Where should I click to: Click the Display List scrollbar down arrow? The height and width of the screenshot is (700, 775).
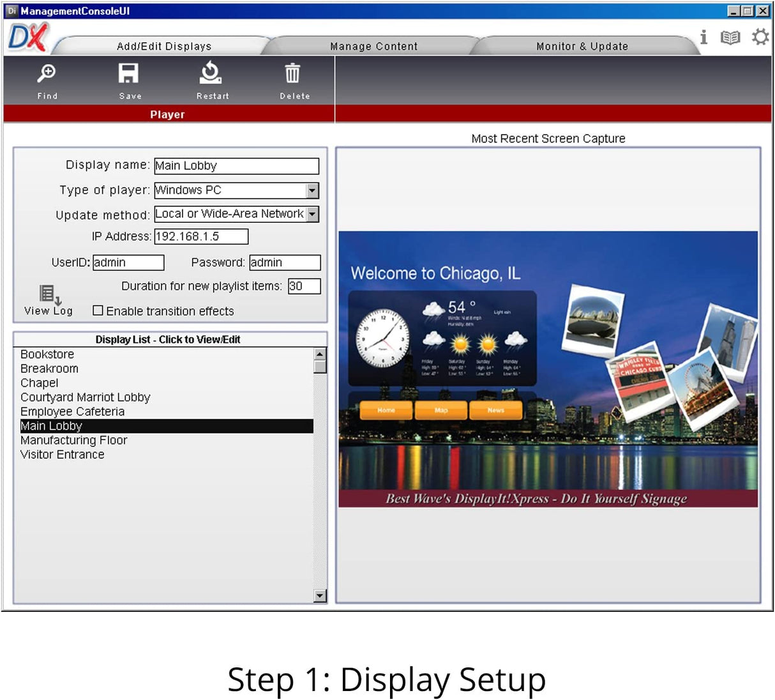[320, 595]
